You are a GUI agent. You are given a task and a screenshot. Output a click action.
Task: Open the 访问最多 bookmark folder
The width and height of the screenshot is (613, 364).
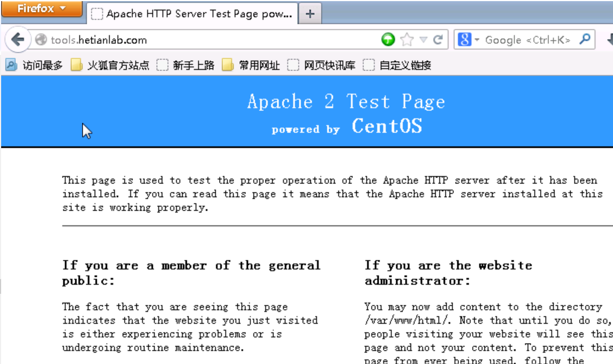pos(35,65)
